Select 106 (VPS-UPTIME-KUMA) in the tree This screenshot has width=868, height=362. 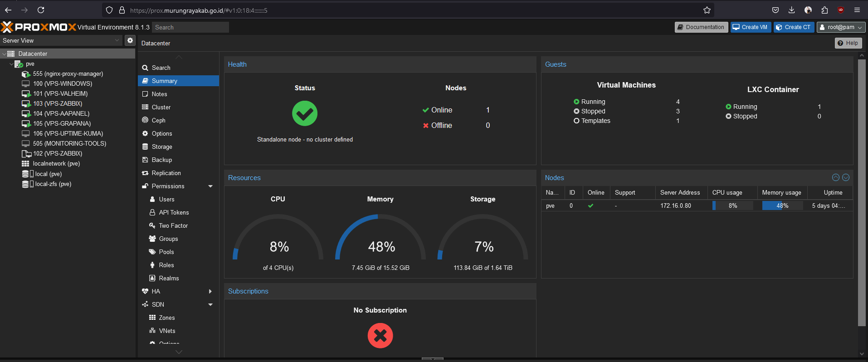68,134
